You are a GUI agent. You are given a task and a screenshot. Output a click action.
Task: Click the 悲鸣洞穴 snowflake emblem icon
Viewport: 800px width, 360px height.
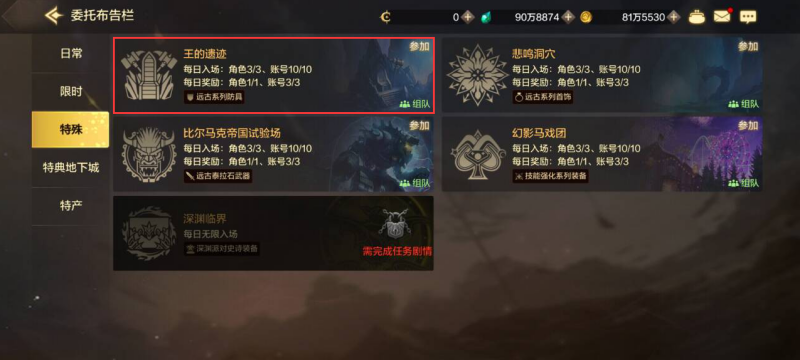click(x=478, y=74)
